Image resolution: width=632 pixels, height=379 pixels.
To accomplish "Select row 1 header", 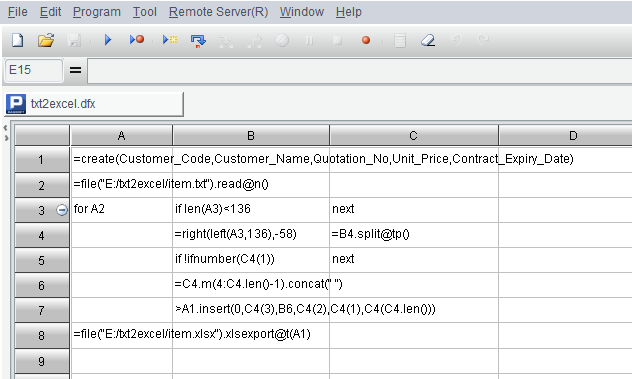I will tap(42, 160).
